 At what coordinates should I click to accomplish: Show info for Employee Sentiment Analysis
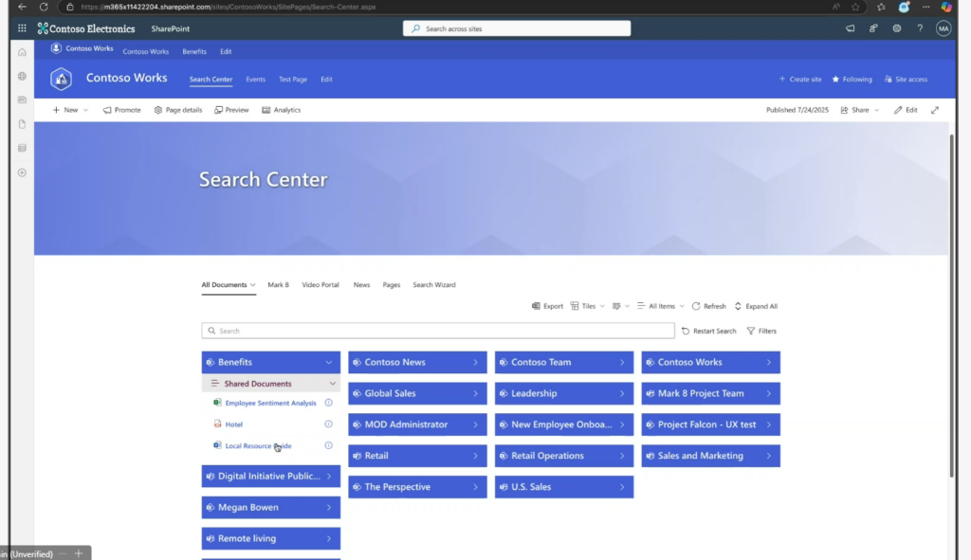pyautogui.click(x=329, y=403)
